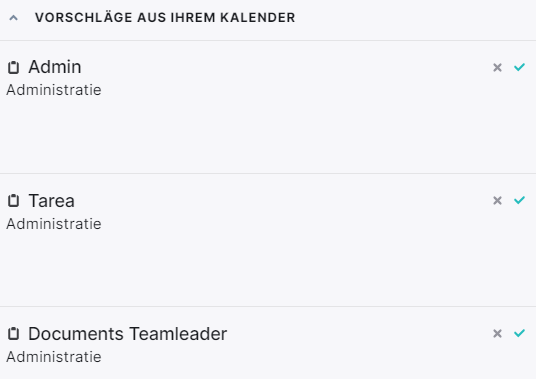Viewport: 536px width, 379px height.
Task: Accept the Tarea suggestion with the checkmark
Action: click(519, 200)
